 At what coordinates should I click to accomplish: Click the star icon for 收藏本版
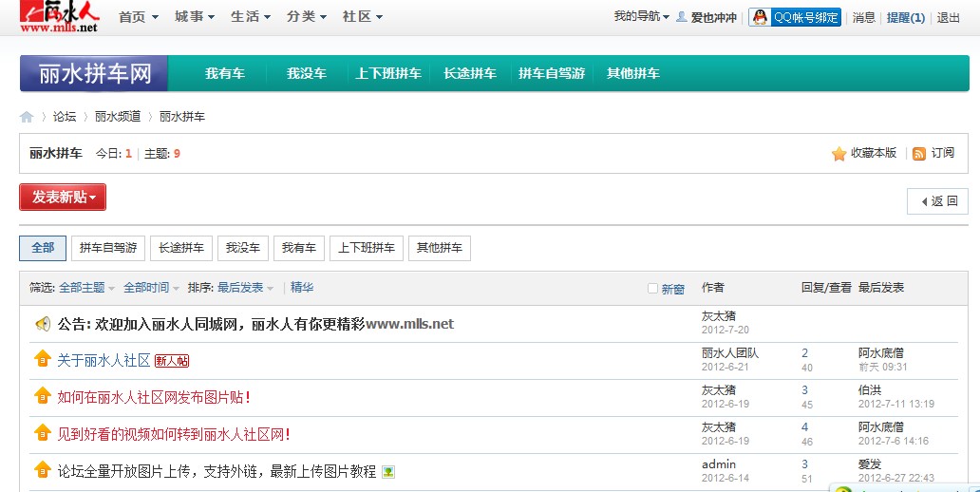tap(839, 154)
